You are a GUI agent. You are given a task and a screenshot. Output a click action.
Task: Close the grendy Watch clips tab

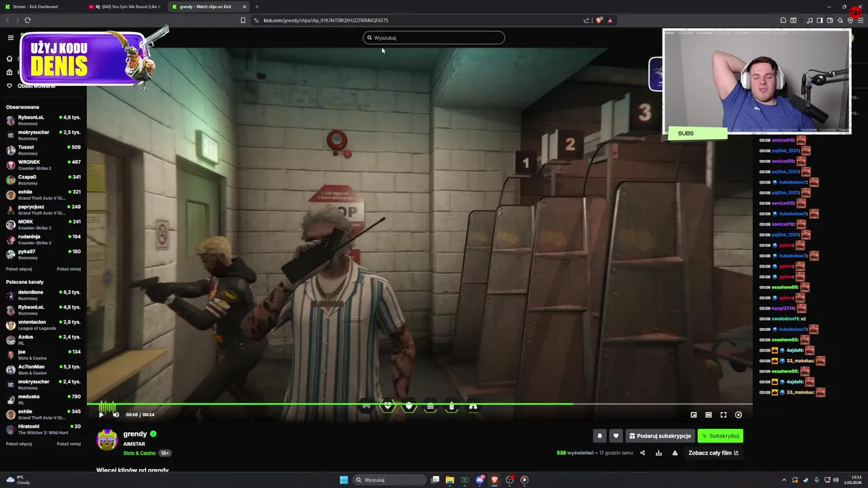tap(244, 7)
